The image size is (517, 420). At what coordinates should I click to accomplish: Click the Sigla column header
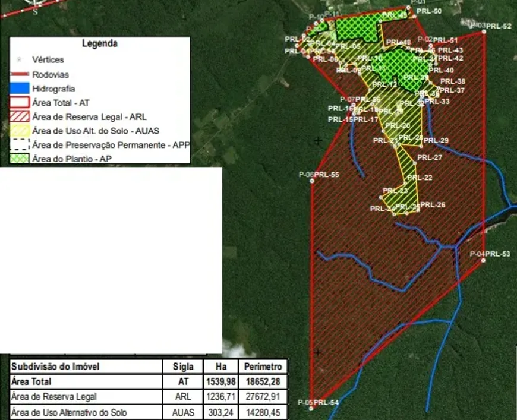coord(183,367)
